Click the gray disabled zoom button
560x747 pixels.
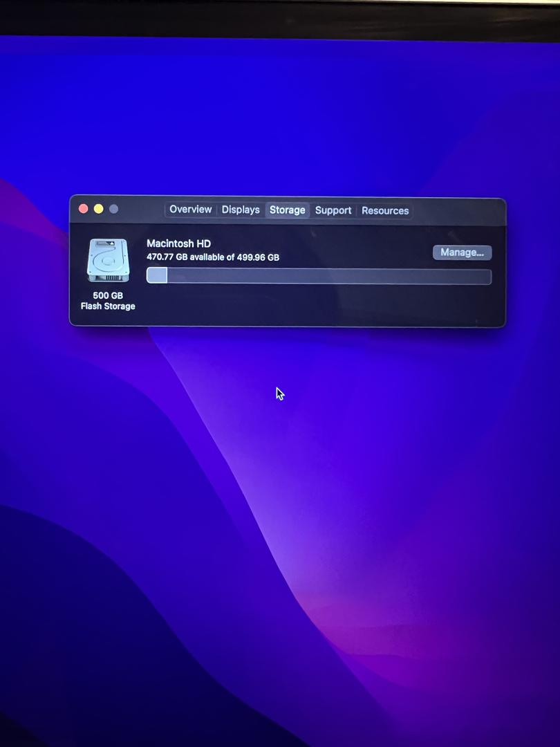click(114, 209)
